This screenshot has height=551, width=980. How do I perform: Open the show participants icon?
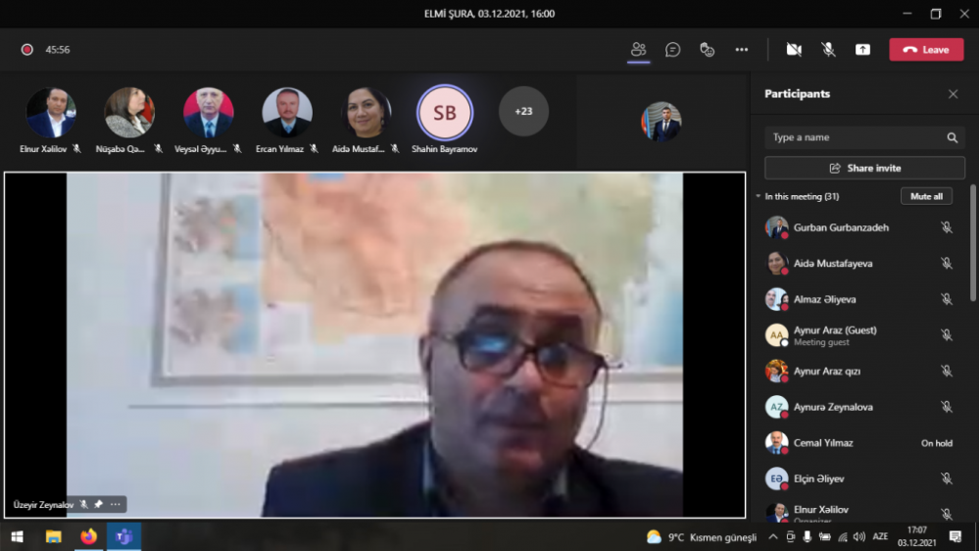[x=638, y=49]
